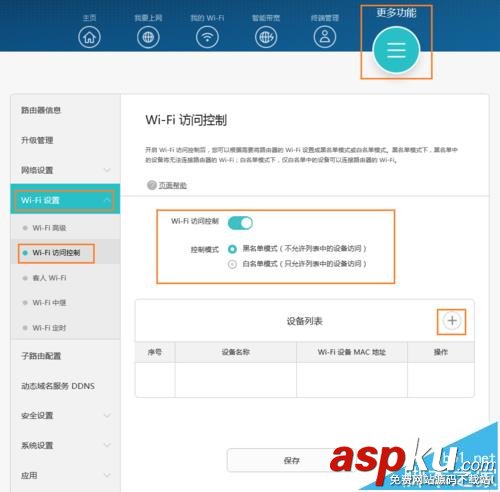Open the Wi-Fi 定时 submenu item
This screenshot has height=492, width=500.
coord(49,328)
